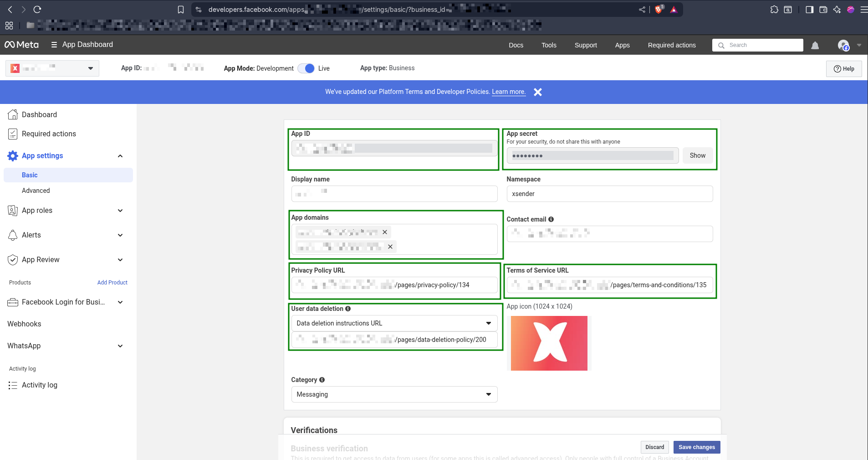Click the Category info icon
868x460 pixels.
tap(322, 380)
